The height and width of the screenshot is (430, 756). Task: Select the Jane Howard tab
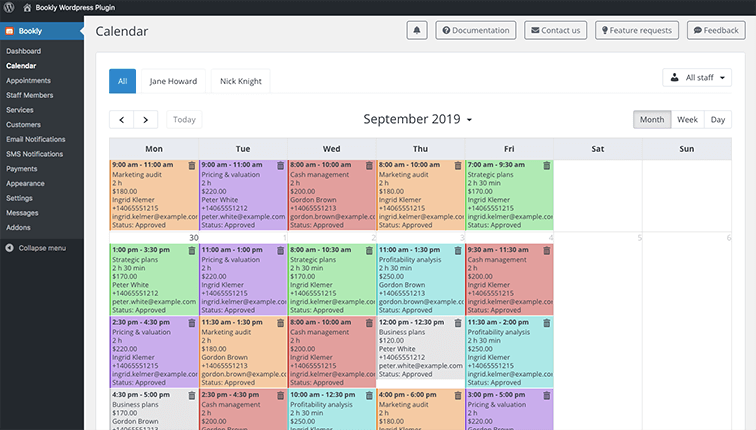pyautogui.click(x=173, y=81)
